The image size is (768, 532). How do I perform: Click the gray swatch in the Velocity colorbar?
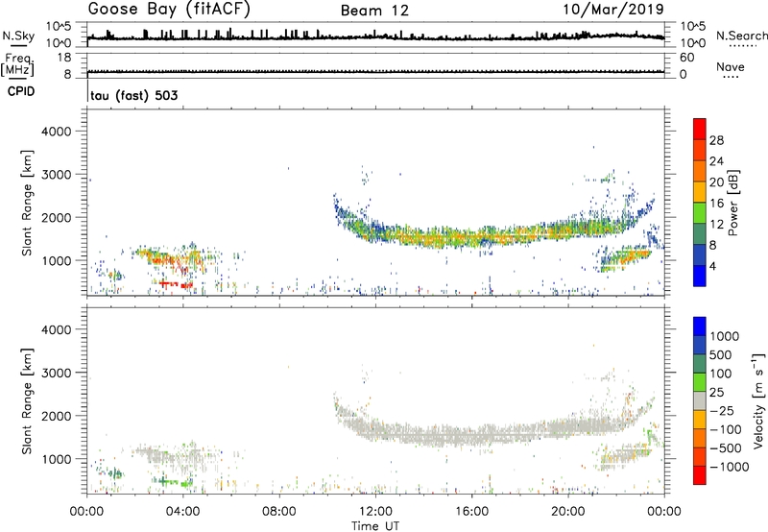point(700,401)
